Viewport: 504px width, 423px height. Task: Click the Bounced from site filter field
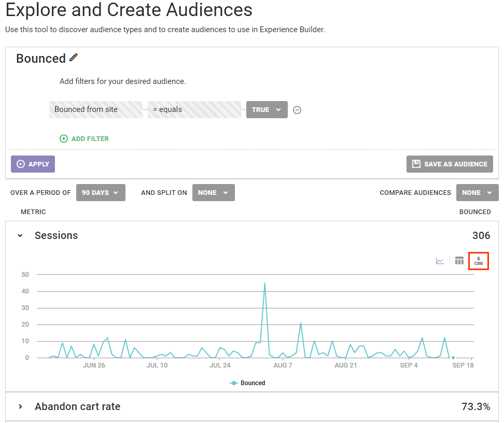click(x=96, y=110)
